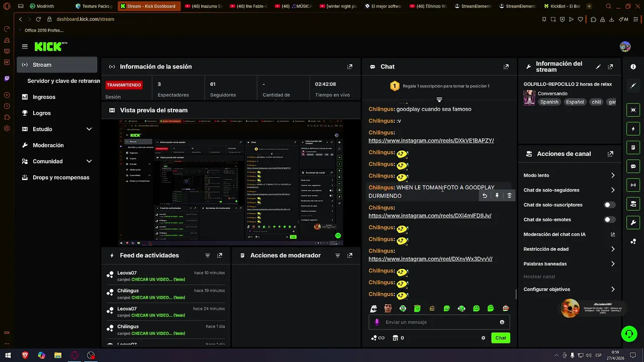Image resolution: width=644 pixels, height=362 pixels.
Task: Click the Twitch icon in browser sidebar
Action: tap(7, 78)
